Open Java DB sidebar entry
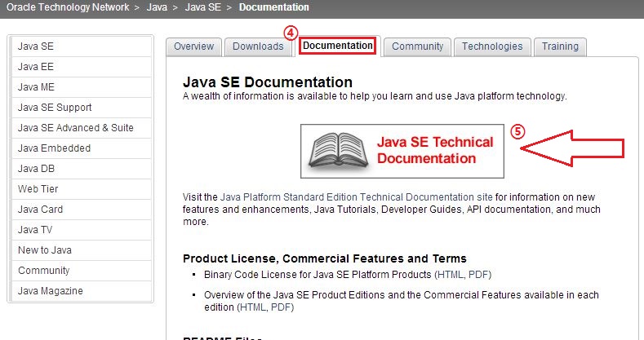 click(36, 169)
